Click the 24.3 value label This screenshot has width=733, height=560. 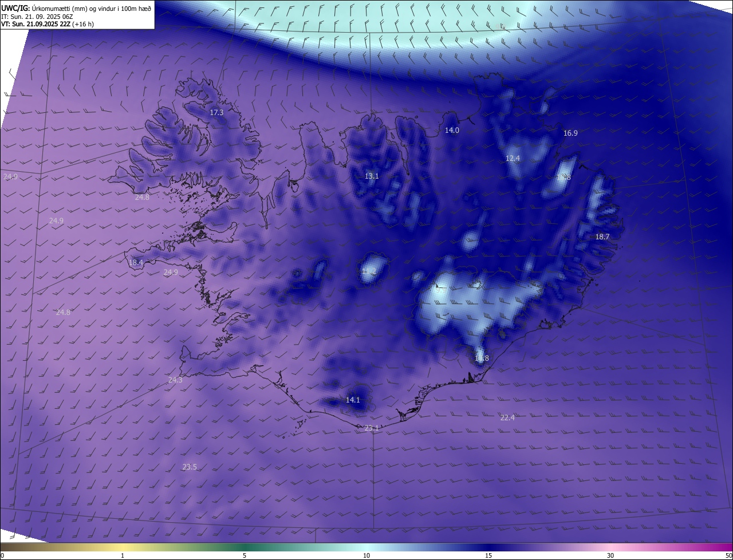click(x=175, y=380)
